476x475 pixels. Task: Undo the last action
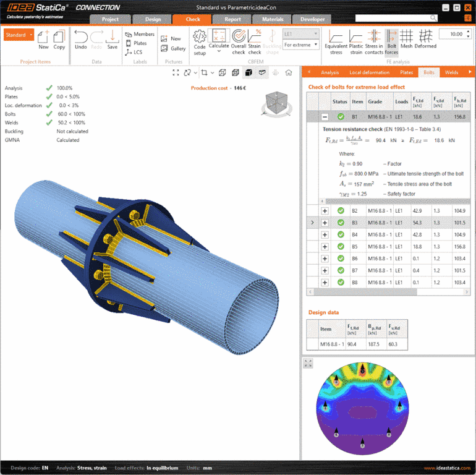[x=81, y=40]
